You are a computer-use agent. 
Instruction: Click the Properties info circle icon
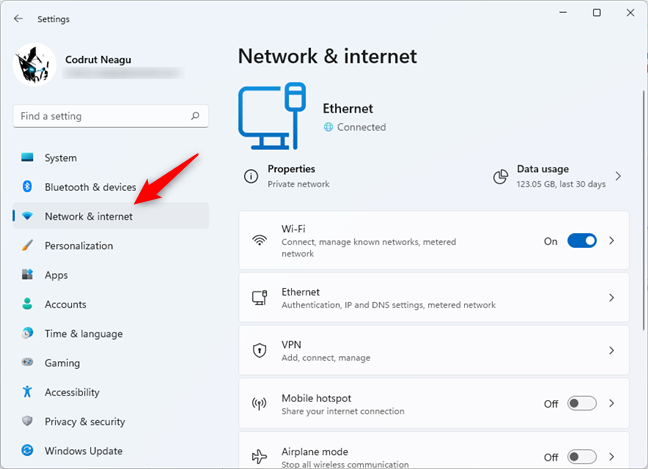click(251, 176)
